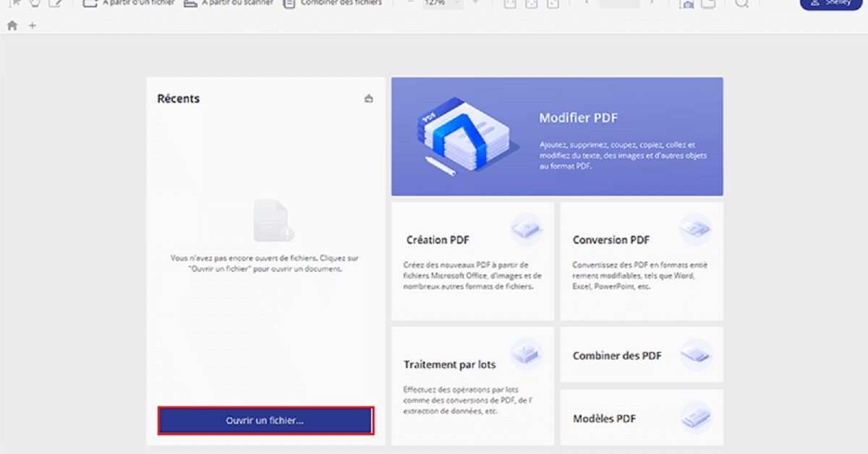Screen dimensions: 868x454
Task: Open the Combiner des PDF card
Action: pyautogui.click(x=642, y=354)
